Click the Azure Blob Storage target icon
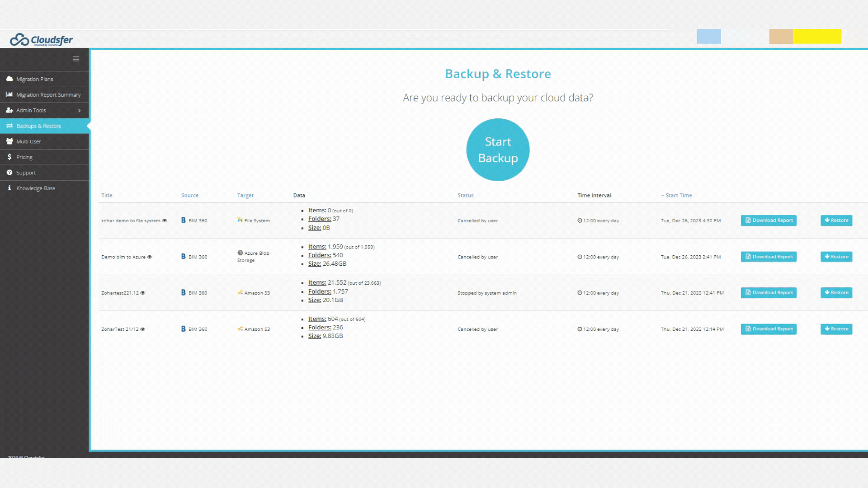 tap(240, 253)
